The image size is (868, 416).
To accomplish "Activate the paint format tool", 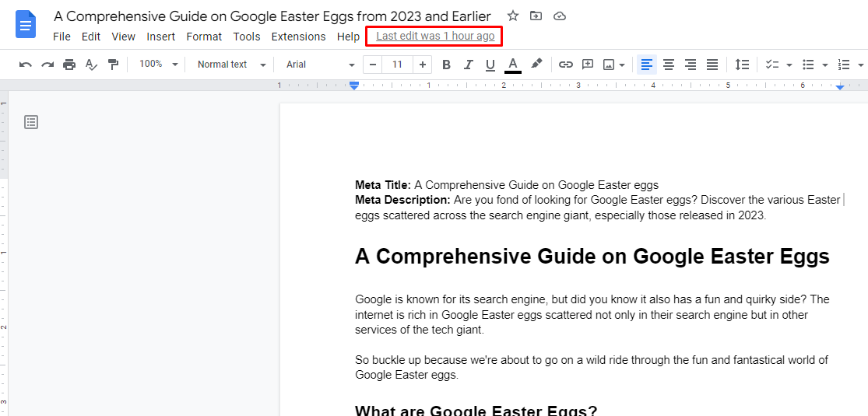I will (114, 65).
